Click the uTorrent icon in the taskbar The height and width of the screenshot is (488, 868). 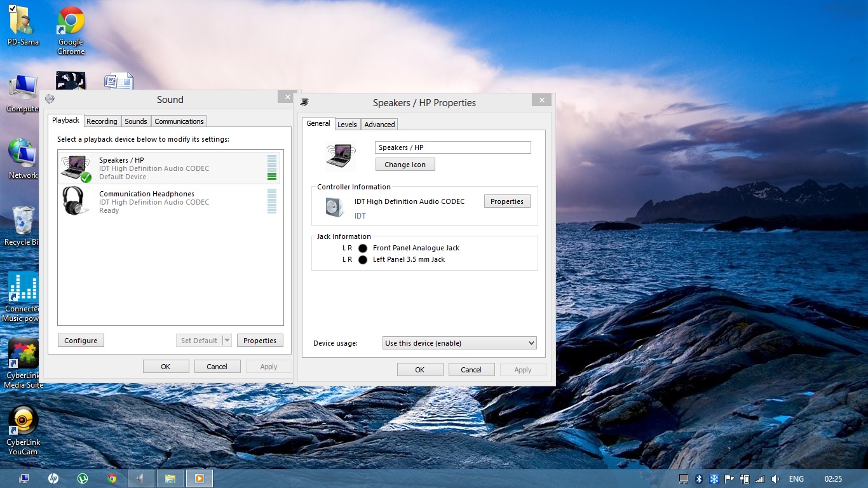pos(83,478)
